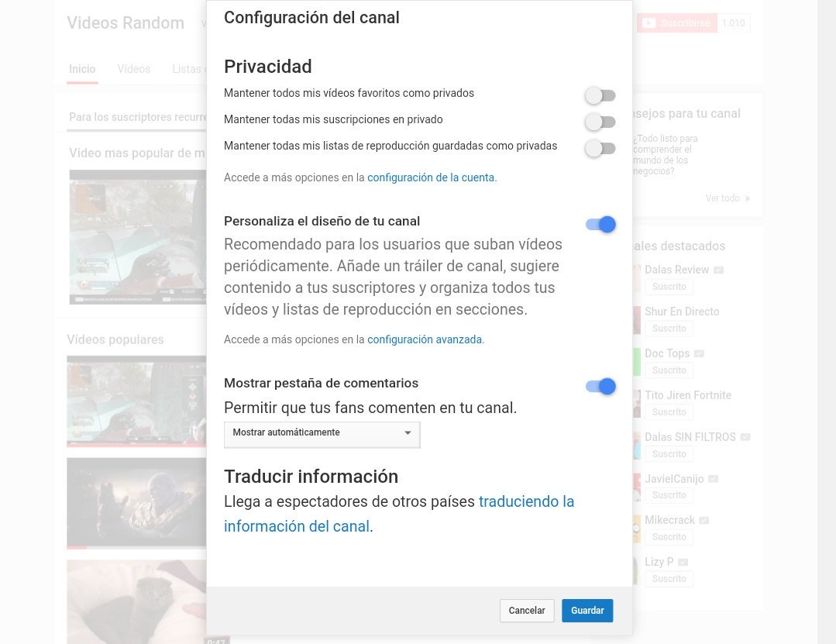This screenshot has width=836, height=644.
Task: Disable Personaliza el diseño de tu canal
Action: click(x=601, y=225)
